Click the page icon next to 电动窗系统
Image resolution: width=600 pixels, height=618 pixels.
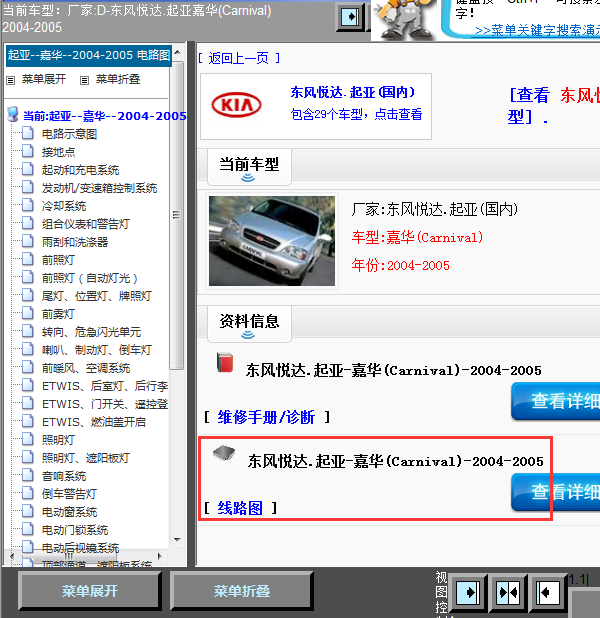[28, 512]
